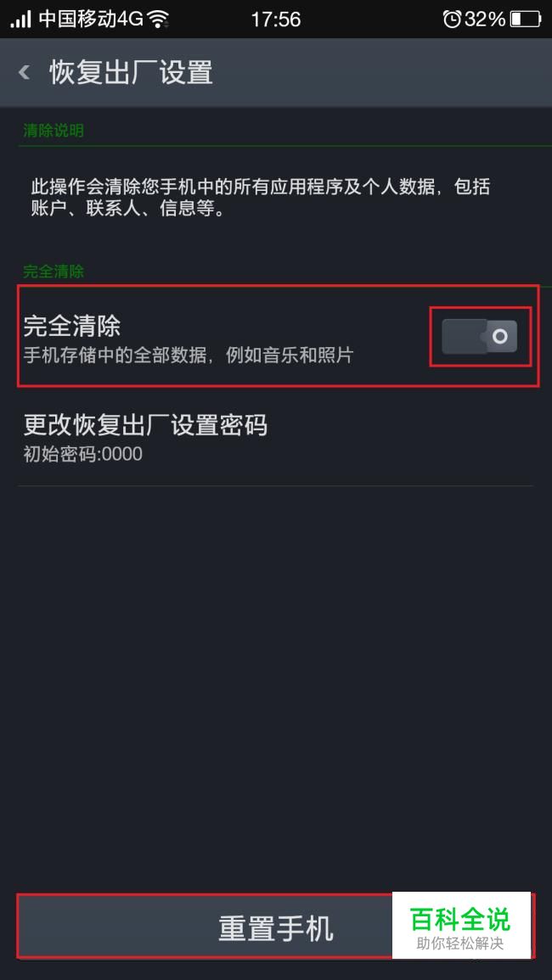
Task: Tap the white circle knob on switch
Action: point(500,337)
